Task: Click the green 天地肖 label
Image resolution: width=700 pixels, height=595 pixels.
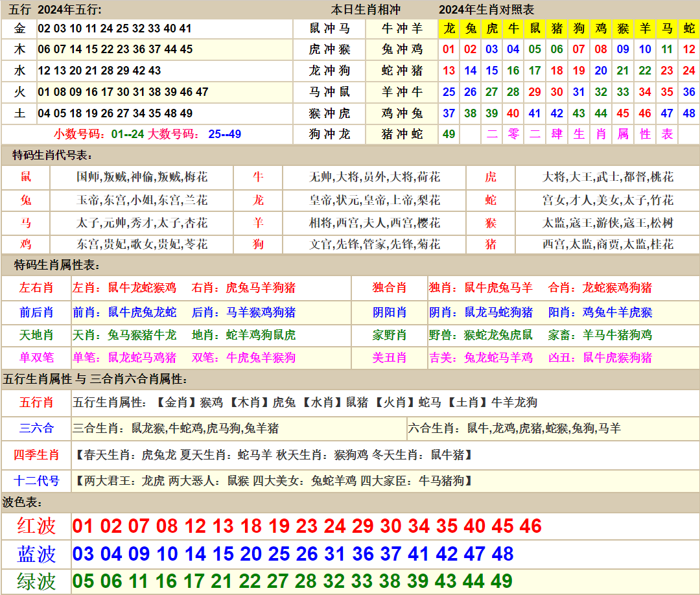Action: (36, 335)
